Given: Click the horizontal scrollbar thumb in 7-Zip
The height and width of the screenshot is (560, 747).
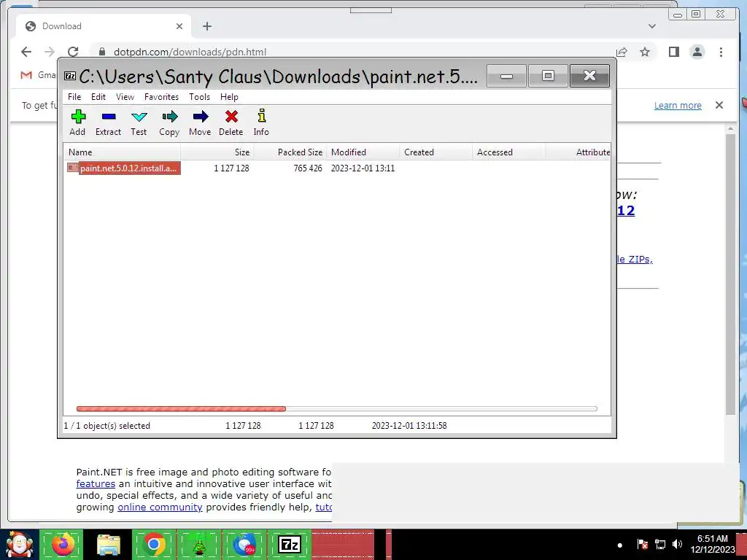Looking at the screenshot, I should point(181,408).
